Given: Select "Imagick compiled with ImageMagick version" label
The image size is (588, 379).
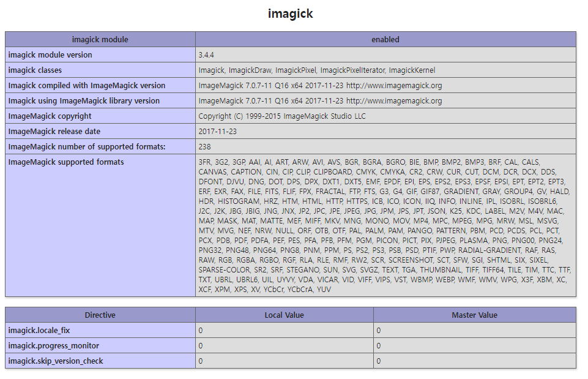Looking at the screenshot, I should coord(87,86).
